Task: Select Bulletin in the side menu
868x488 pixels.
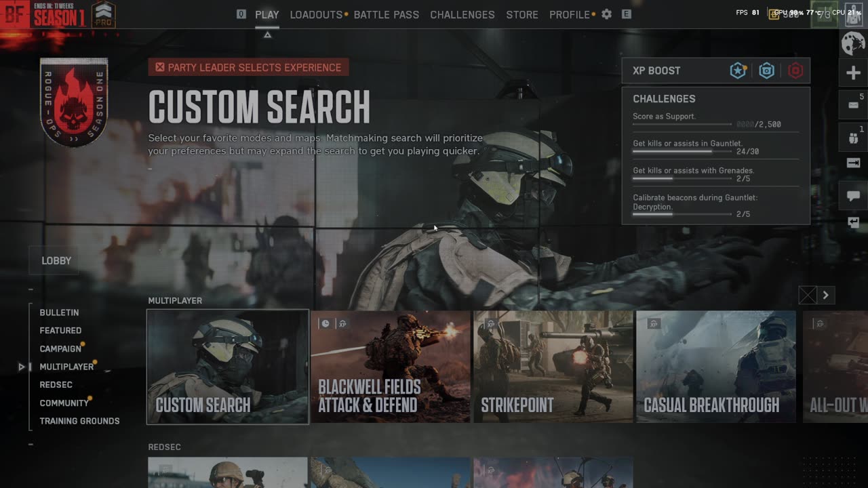Action: click(59, 312)
